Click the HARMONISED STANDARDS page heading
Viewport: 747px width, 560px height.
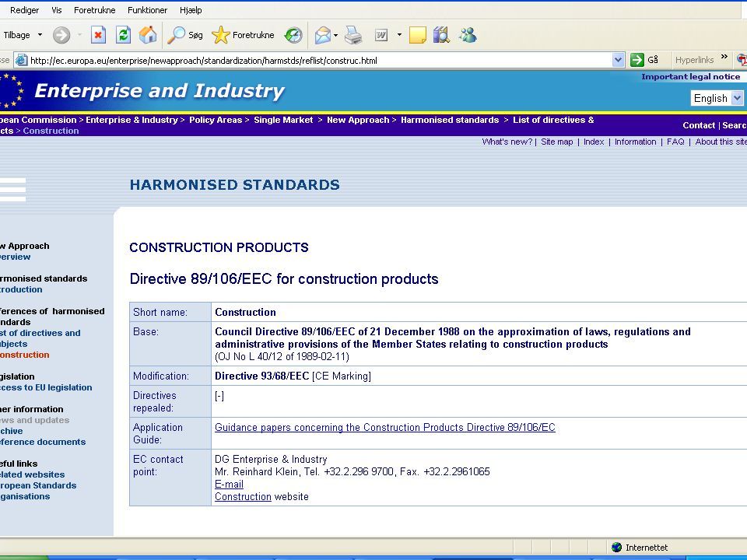234,185
